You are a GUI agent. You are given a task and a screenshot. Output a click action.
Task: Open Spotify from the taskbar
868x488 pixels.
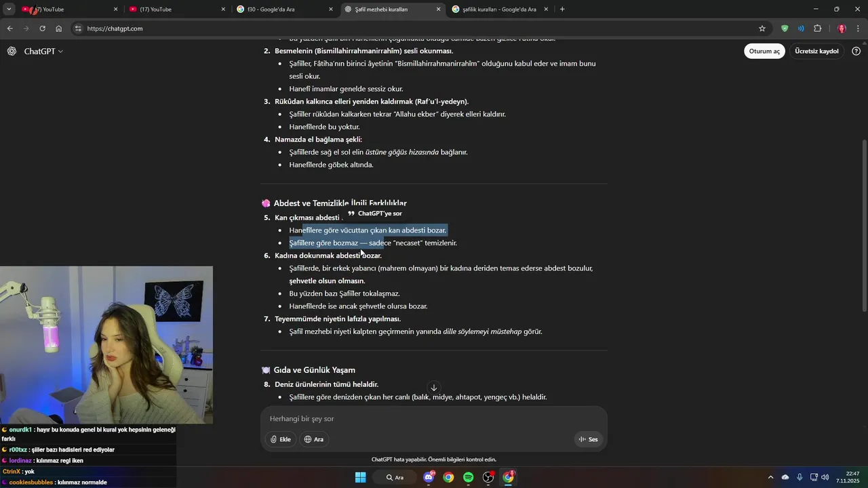coord(468,477)
